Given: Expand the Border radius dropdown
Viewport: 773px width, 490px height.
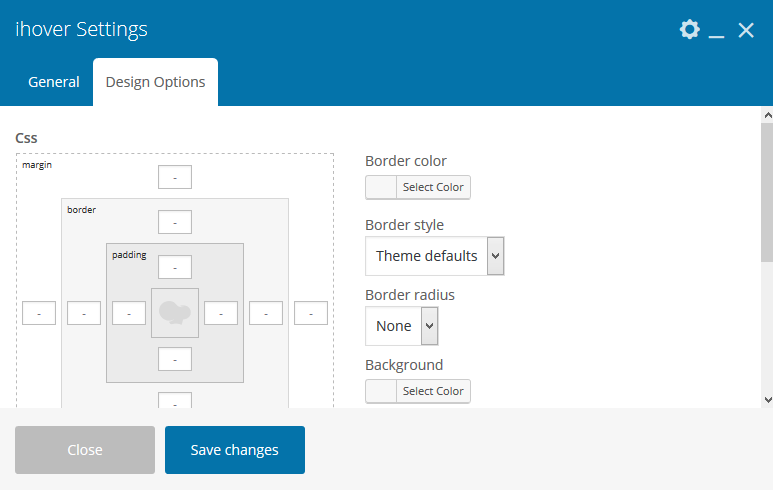Looking at the screenshot, I should pos(401,326).
